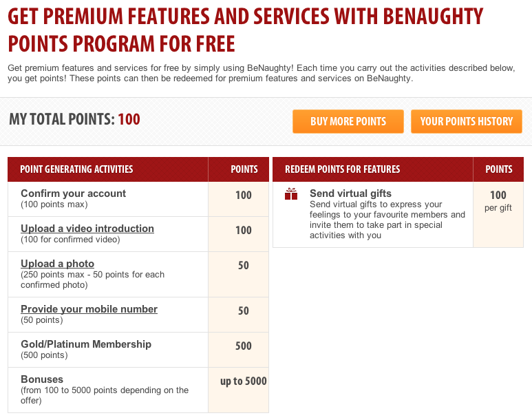
Task: Click the red gift box icon
Action: pos(291,194)
